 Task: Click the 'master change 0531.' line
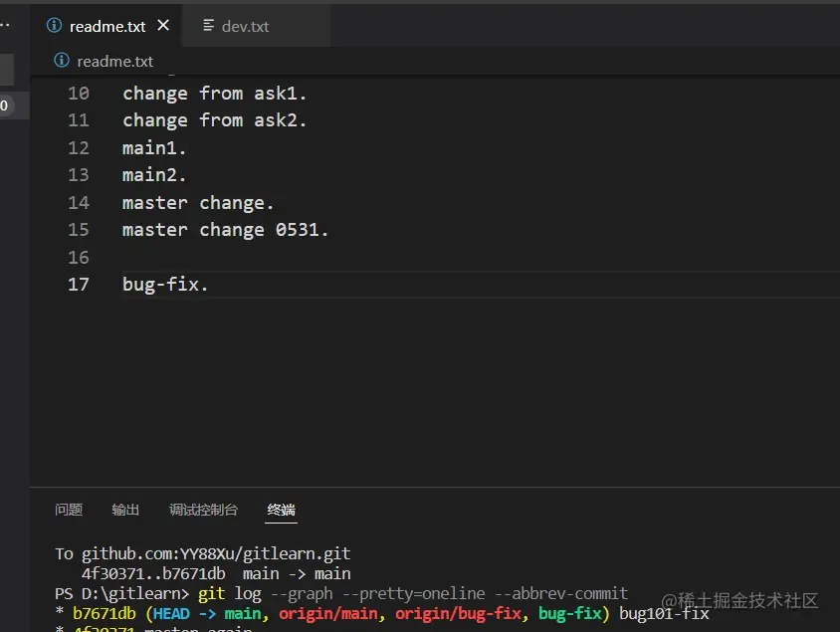[225, 230]
